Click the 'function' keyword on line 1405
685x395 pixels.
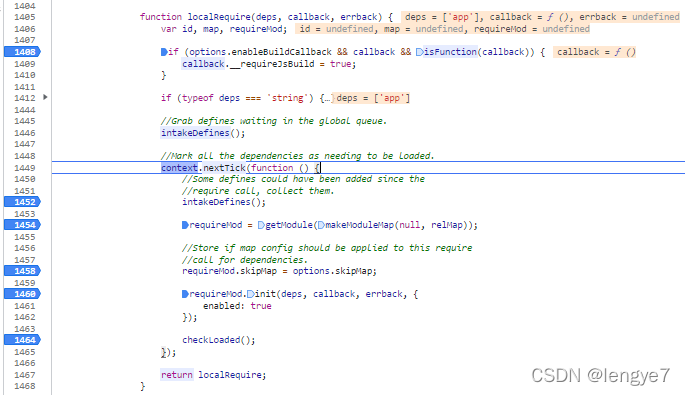pos(161,17)
